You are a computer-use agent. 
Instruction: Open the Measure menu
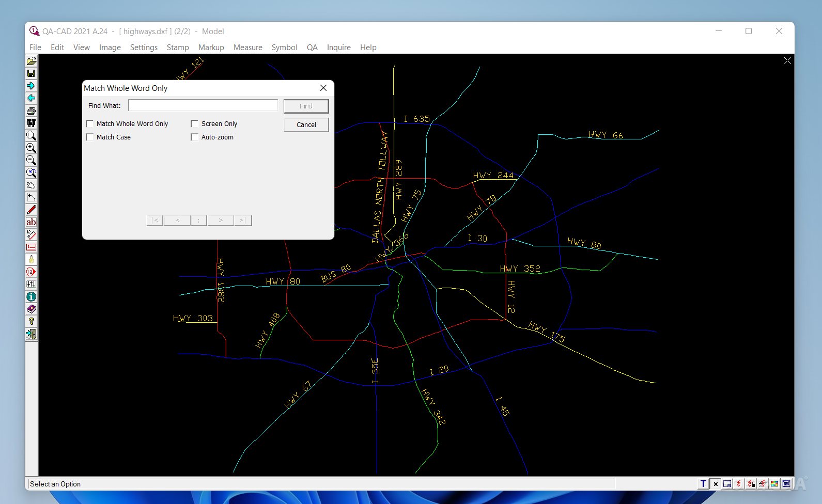coord(248,48)
